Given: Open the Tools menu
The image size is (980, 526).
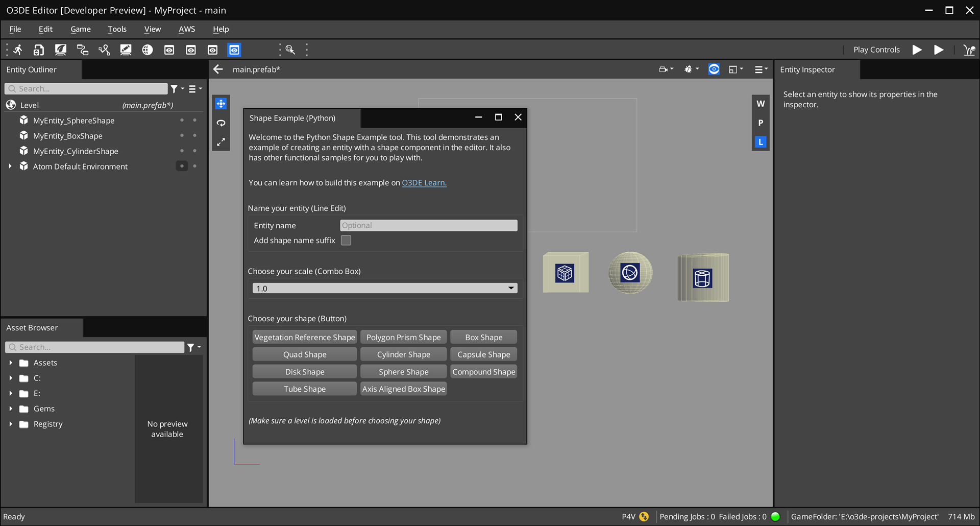Looking at the screenshot, I should tap(117, 29).
